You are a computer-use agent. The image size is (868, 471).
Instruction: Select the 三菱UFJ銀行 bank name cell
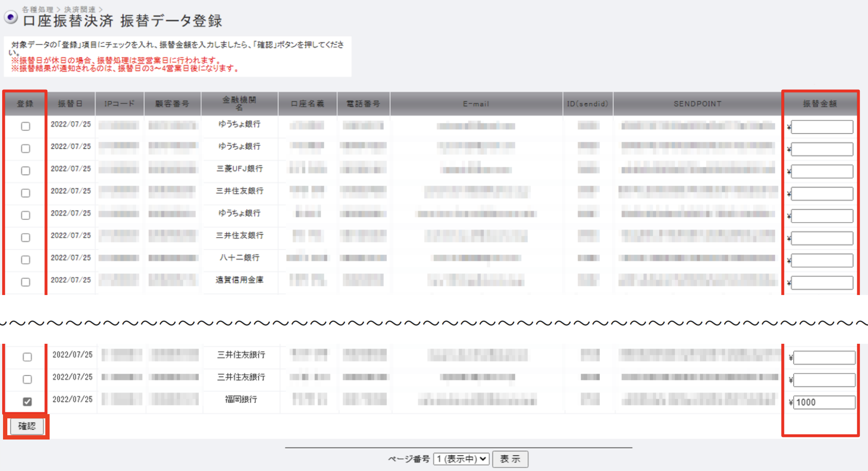click(x=239, y=169)
